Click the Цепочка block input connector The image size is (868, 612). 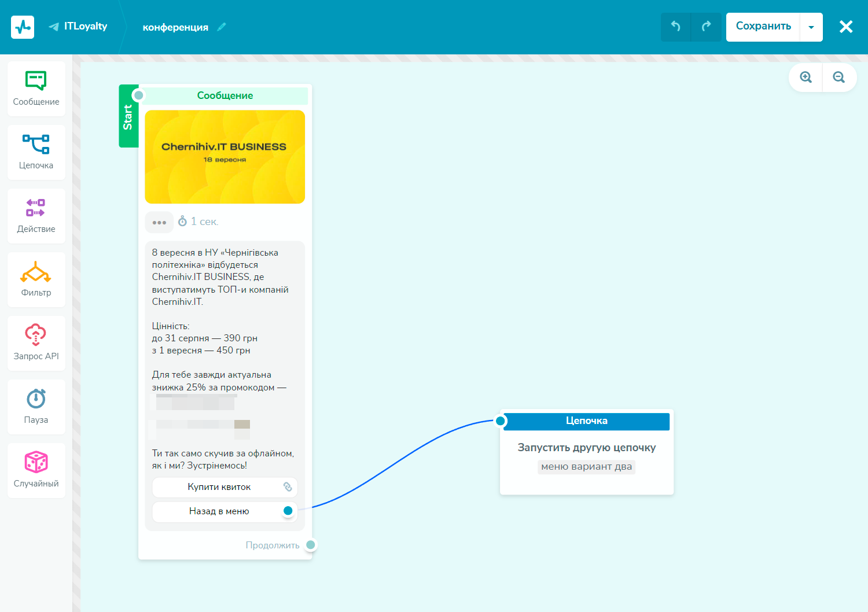501,421
